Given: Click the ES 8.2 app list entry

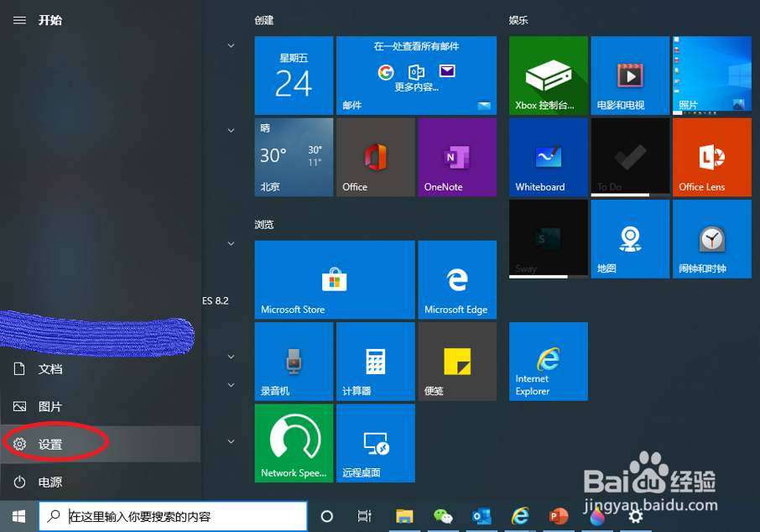Looking at the screenshot, I should click(216, 300).
